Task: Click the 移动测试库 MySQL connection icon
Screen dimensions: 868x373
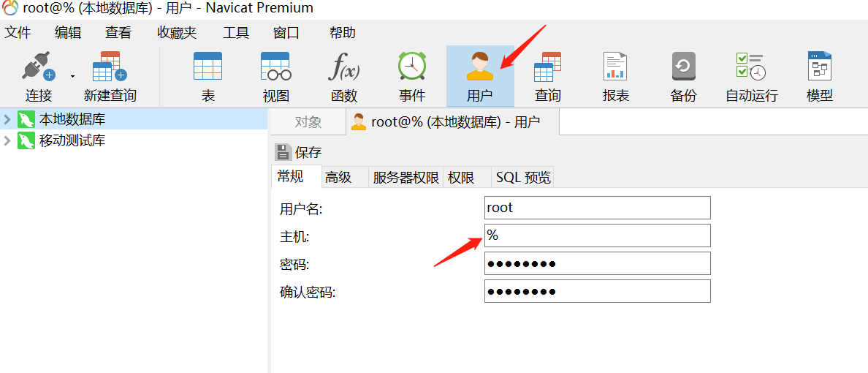Action: point(26,140)
